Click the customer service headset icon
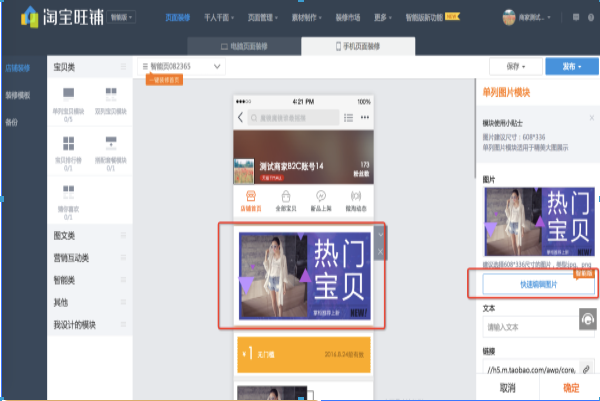 tap(588, 319)
